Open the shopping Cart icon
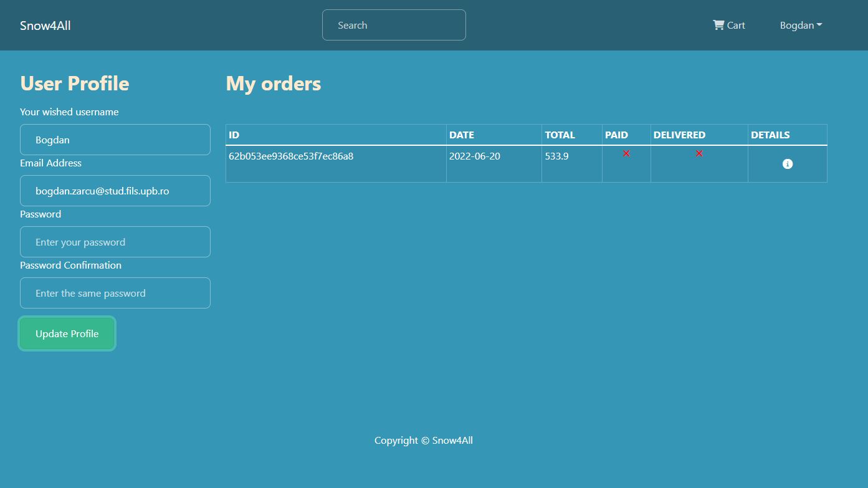 pos(728,25)
